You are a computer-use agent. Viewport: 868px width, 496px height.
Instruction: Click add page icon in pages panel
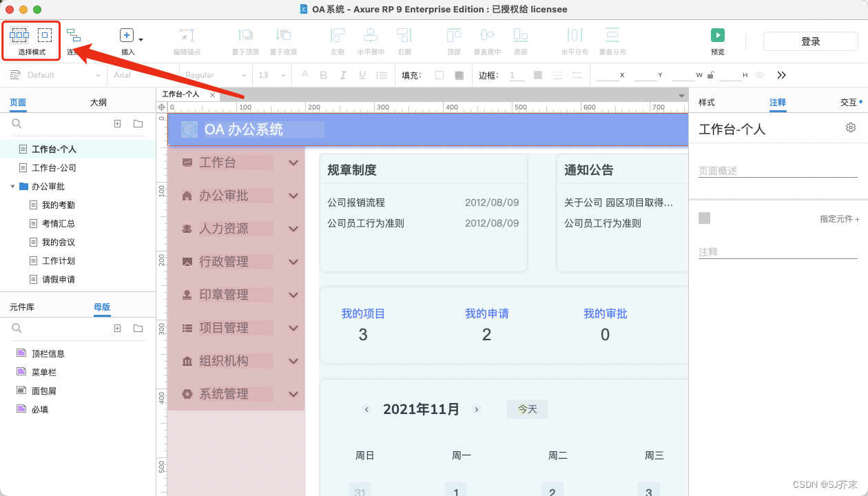coord(117,123)
